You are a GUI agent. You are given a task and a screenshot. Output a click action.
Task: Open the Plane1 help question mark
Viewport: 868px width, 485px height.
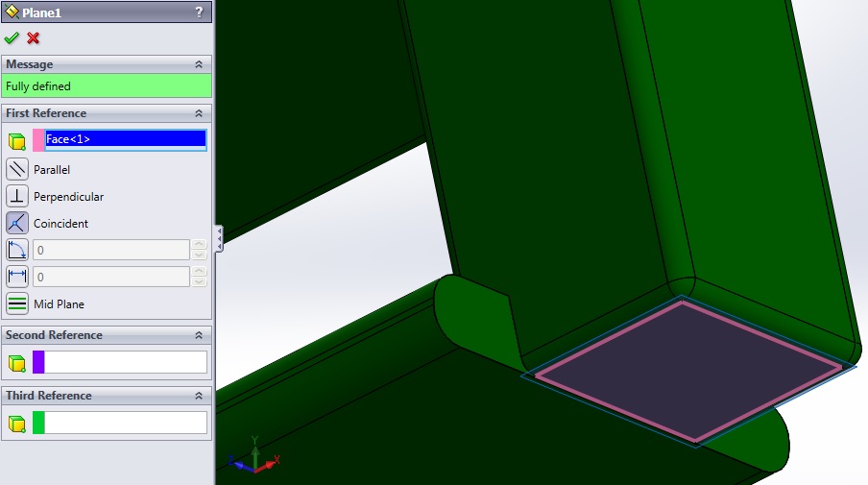tap(199, 12)
